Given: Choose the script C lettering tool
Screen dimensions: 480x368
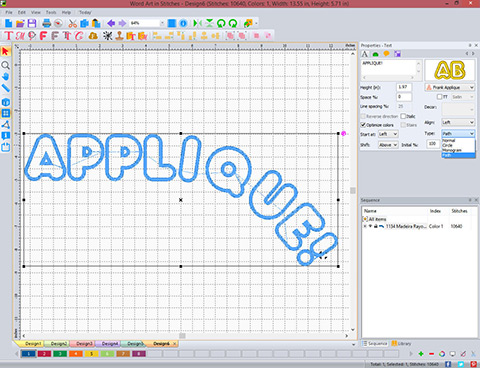Looking at the screenshot, I should pyautogui.click(x=79, y=35).
